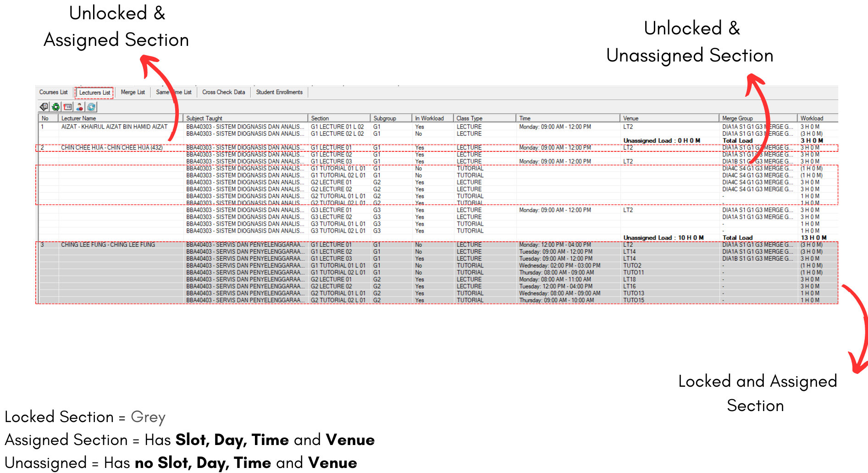Select the CHING LEE FUNG lecturer row
The image size is (868, 473).
coord(108,245)
